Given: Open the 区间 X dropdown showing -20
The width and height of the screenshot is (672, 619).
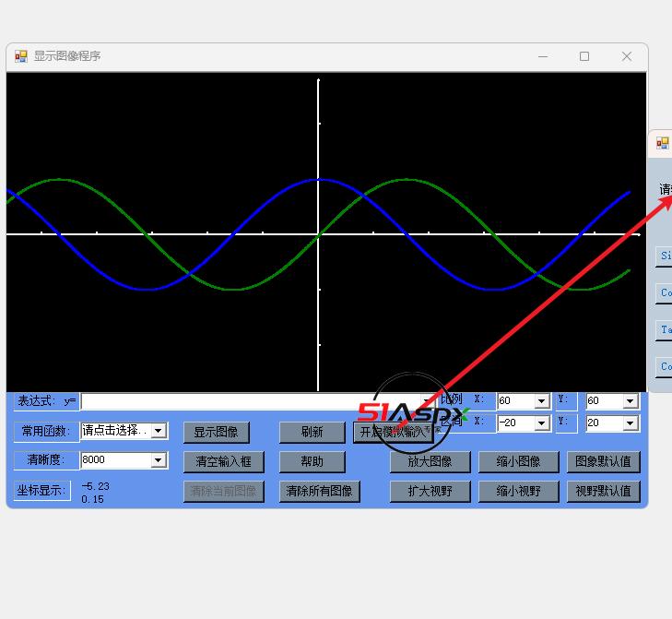Looking at the screenshot, I should point(542,423).
